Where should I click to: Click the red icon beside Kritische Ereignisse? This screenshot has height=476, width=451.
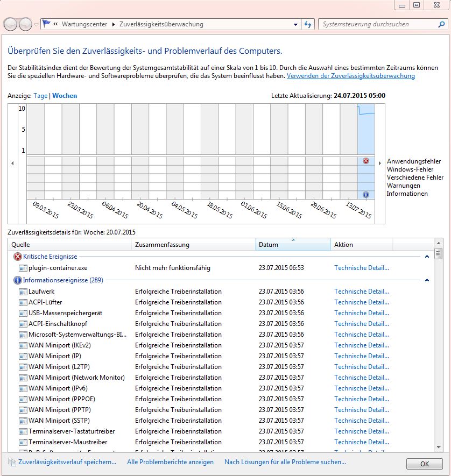pos(18,257)
